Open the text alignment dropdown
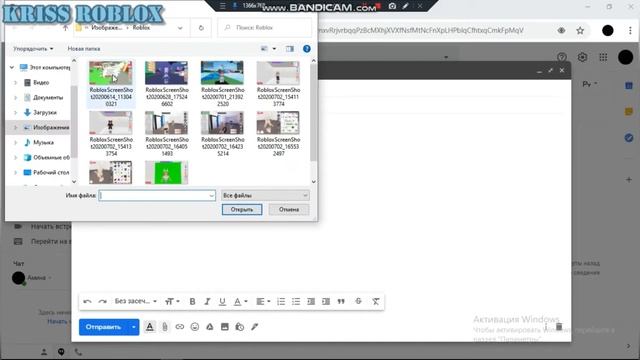This screenshot has height=360, width=640. (x=263, y=302)
